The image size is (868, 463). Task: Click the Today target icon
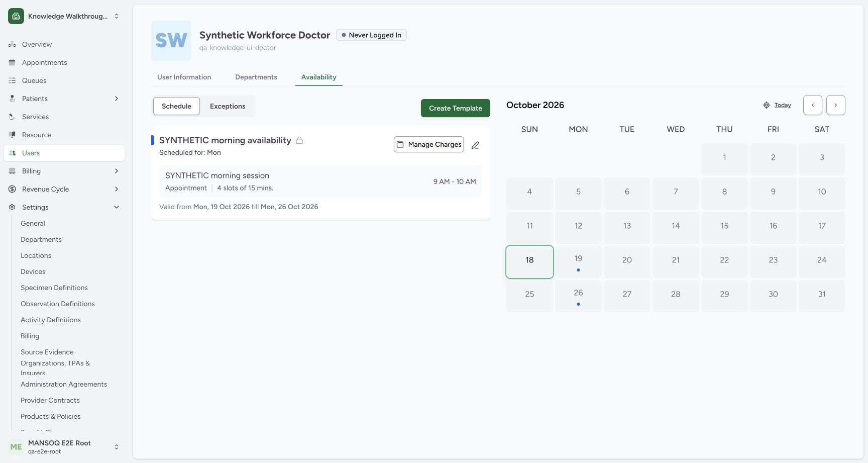(x=767, y=105)
